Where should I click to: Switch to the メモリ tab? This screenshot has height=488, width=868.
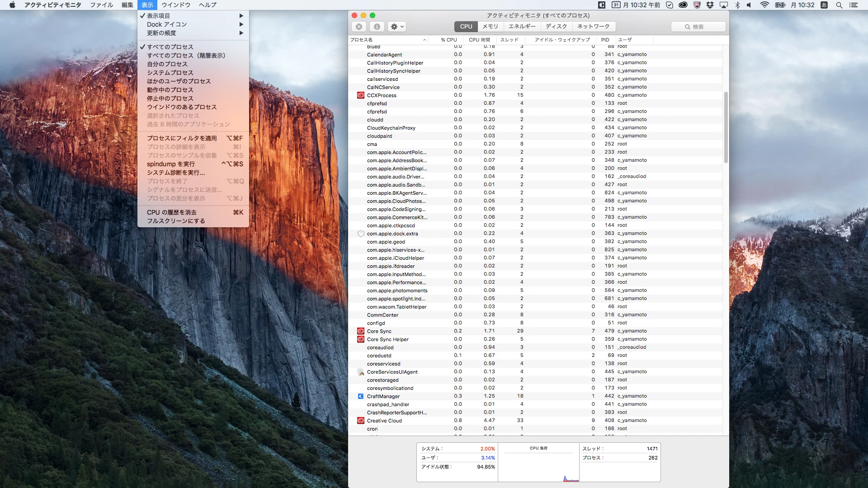click(x=490, y=27)
